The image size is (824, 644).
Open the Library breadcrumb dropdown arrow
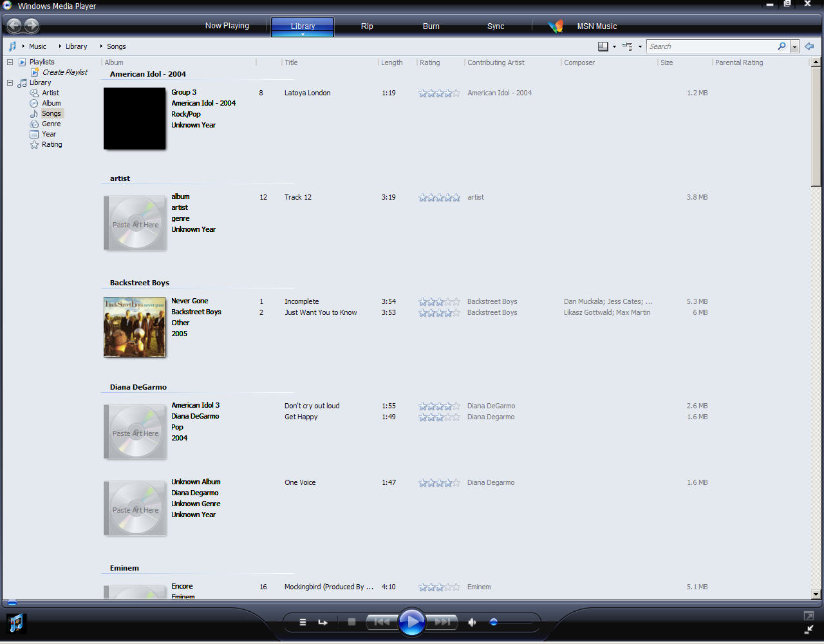tap(60, 46)
